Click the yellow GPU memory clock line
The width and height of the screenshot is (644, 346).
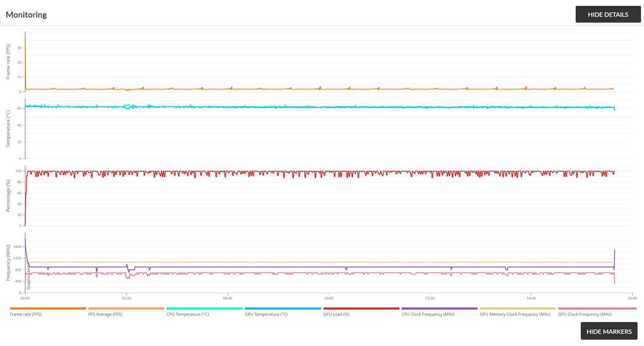tap(322, 262)
